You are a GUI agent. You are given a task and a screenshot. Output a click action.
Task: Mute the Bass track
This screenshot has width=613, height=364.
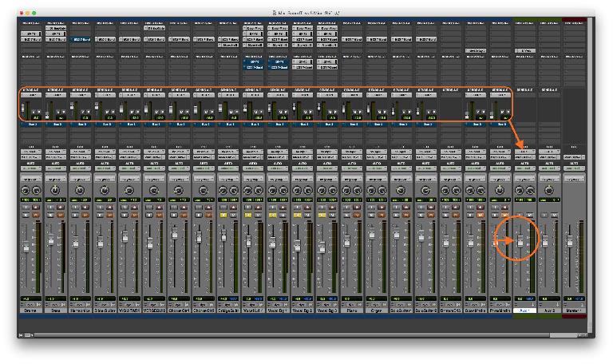[61, 214]
